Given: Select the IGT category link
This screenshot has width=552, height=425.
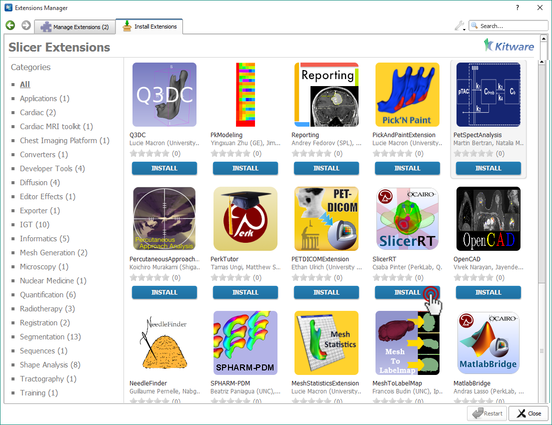Looking at the screenshot, I should click(x=34, y=225).
